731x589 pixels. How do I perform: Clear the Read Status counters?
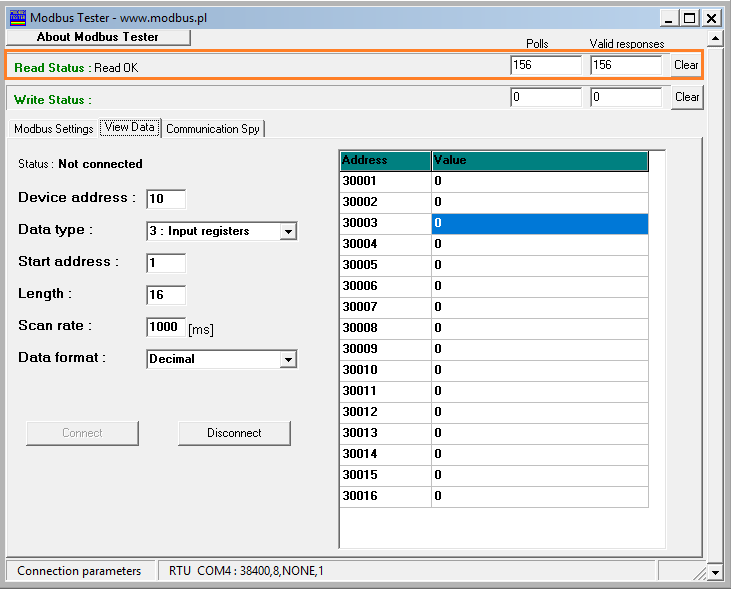pos(686,65)
